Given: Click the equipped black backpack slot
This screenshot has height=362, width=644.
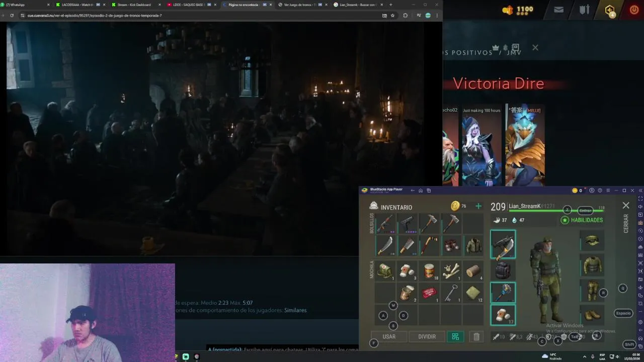Looking at the screenshot, I should click(503, 270).
